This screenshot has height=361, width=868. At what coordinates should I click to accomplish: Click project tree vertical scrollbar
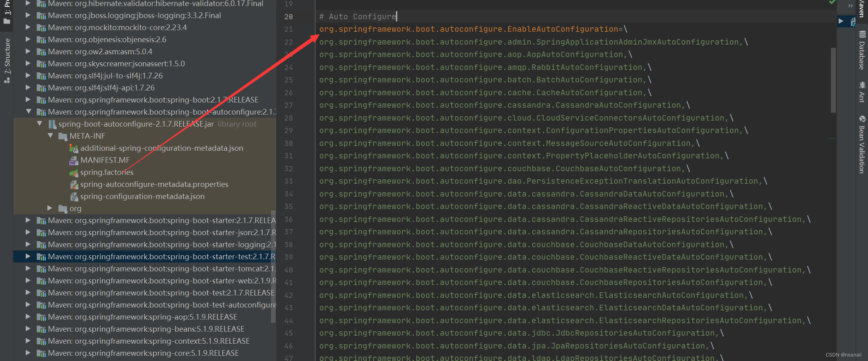tap(273, 266)
